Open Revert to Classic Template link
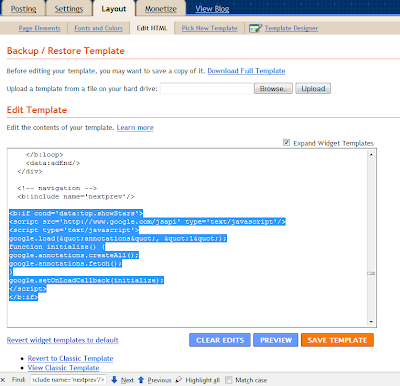 click(x=70, y=358)
